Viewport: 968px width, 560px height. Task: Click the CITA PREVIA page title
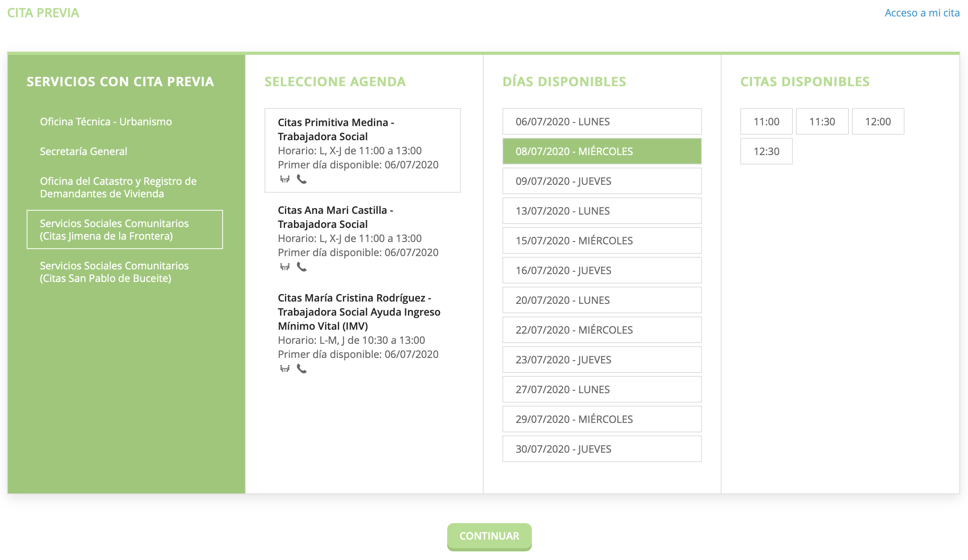(x=43, y=13)
